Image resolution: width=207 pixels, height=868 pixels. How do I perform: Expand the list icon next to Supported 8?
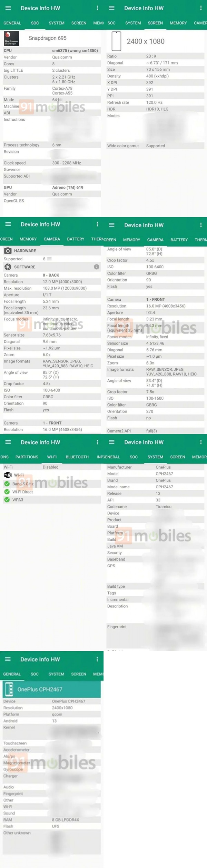pyautogui.click(x=50, y=259)
